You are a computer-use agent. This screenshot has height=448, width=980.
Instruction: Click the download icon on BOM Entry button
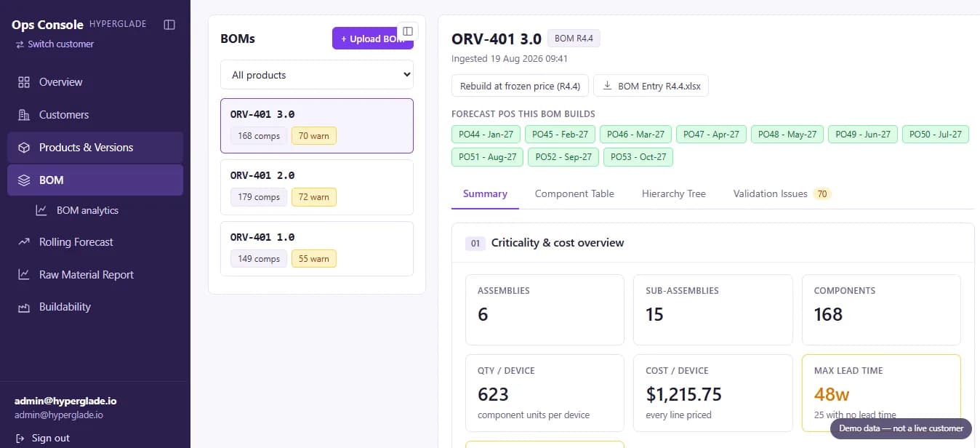608,86
